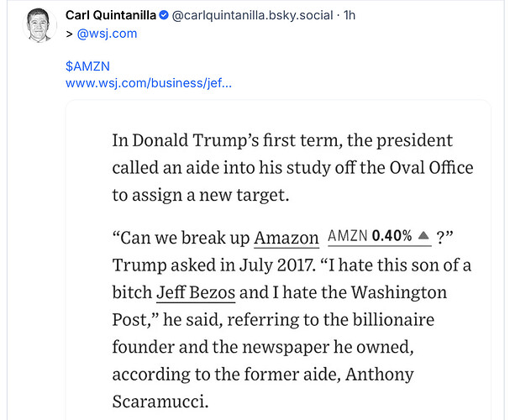The width and height of the screenshot is (510, 420).
Task: Click the $AMZN cashtag
Action: (87, 66)
